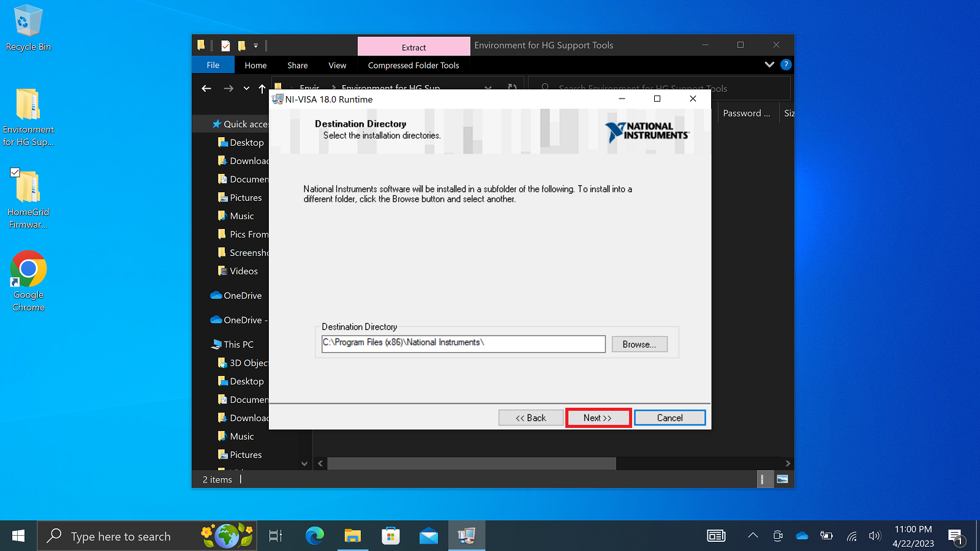This screenshot has width=980, height=551.
Task: Click the OneDrive cloud tray icon
Action: click(x=802, y=536)
